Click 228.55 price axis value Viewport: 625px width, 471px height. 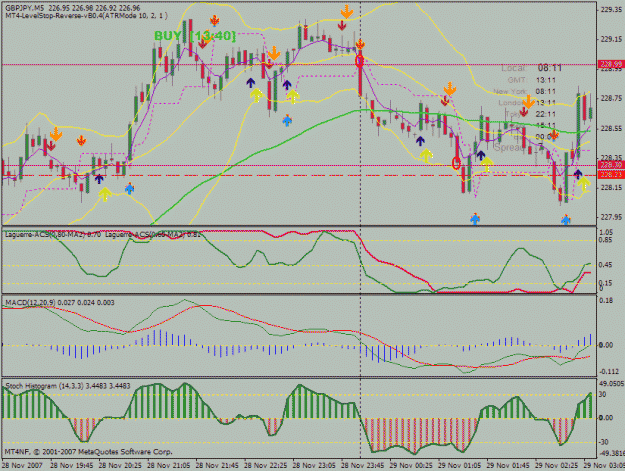(x=611, y=128)
